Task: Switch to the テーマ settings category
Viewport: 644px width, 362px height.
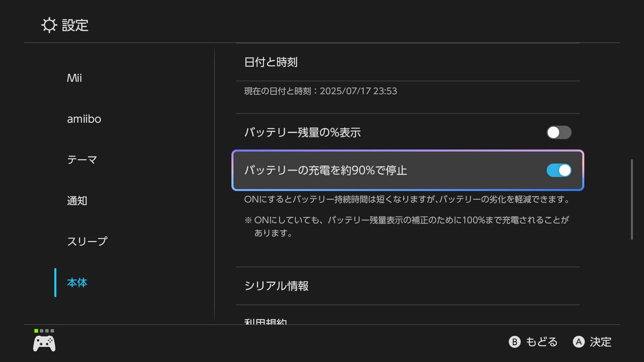Action: 82,160
